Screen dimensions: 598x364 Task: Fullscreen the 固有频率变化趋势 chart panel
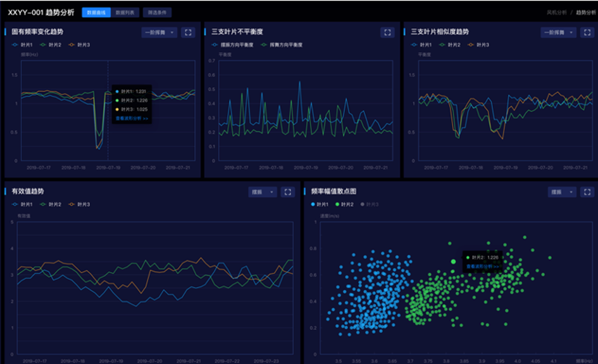pyautogui.click(x=188, y=32)
